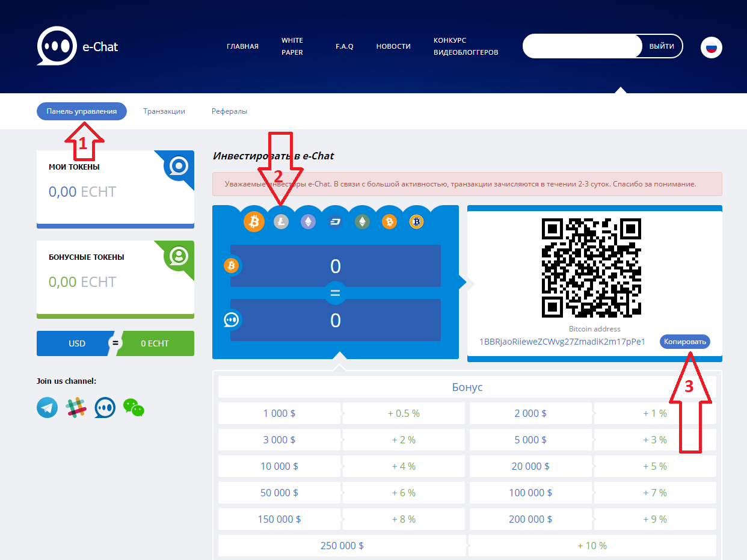Image resolution: width=747 pixels, height=560 pixels.
Task: Click the e-Chat logo icon
Action: pyautogui.click(x=57, y=45)
